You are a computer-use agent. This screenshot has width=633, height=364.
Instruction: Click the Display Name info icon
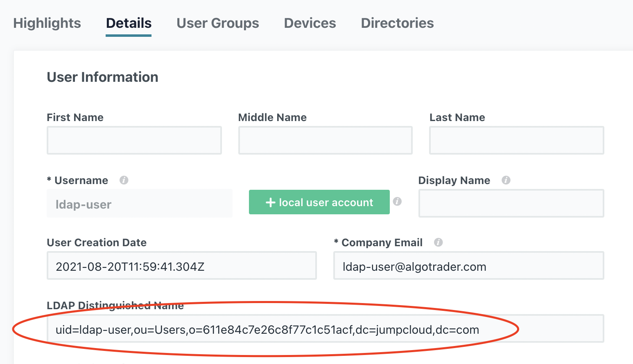point(506,180)
